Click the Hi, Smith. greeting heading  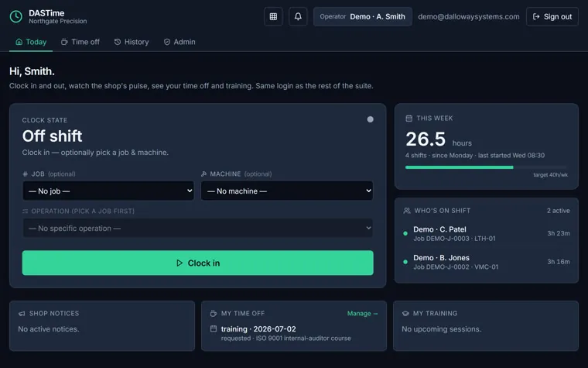32,71
